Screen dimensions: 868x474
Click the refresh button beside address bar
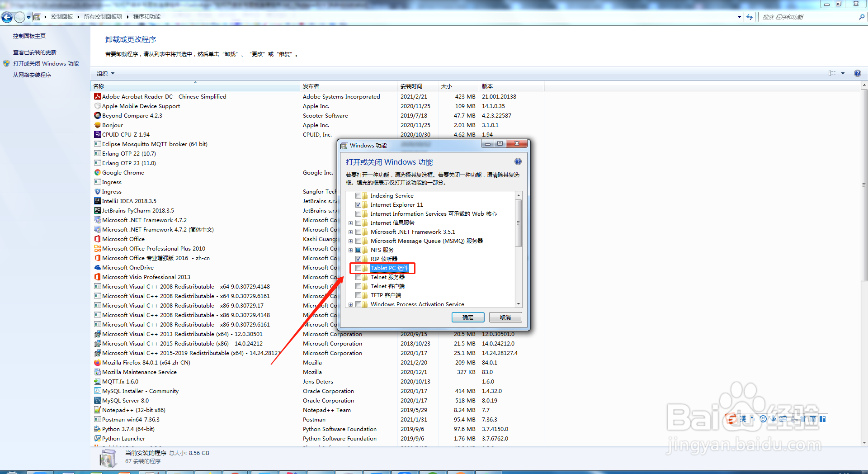click(x=750, y=17)
